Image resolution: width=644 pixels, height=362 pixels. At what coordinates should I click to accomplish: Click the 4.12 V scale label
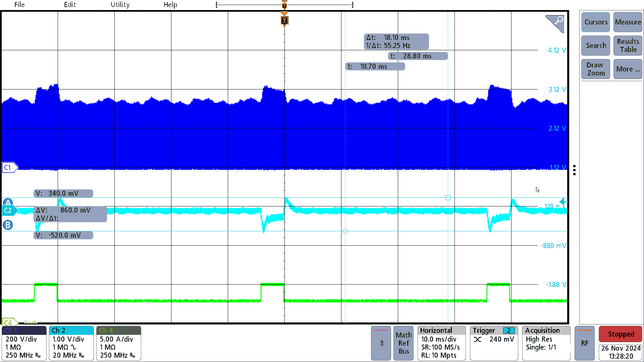(557, 50)
